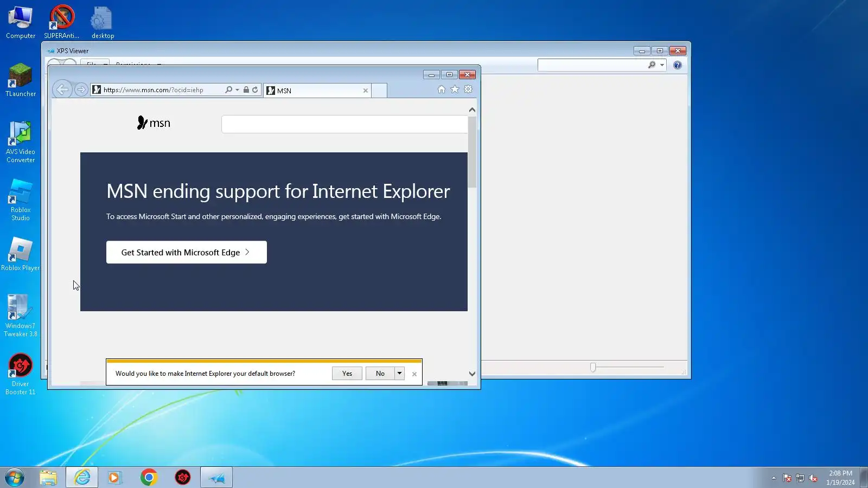View the security lock report icon

coord(246,90)
